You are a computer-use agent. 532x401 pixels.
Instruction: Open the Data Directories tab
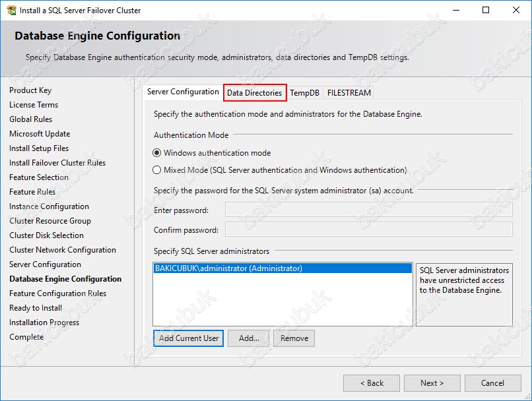tap(255, 93)
